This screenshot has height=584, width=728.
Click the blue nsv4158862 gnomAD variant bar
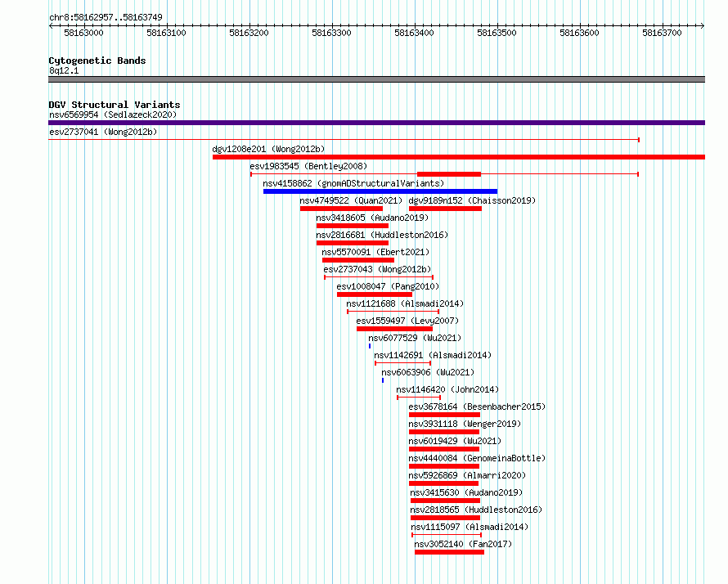[x=380, y=191]
